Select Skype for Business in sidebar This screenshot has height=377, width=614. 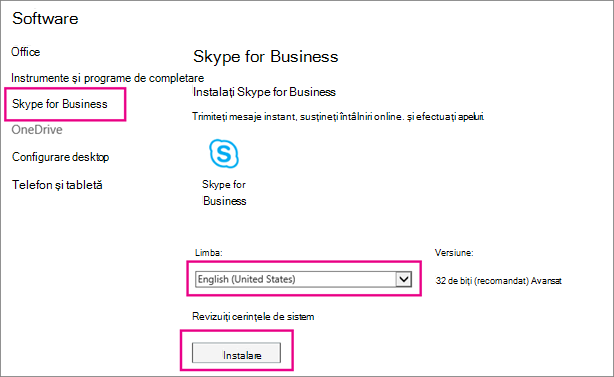tap(60, 104)
